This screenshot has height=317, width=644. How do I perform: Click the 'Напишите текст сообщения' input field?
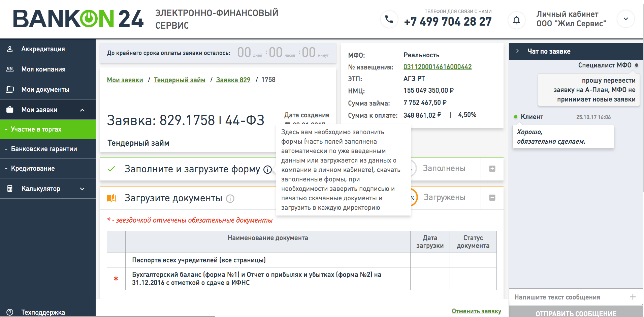pos(569,297)
